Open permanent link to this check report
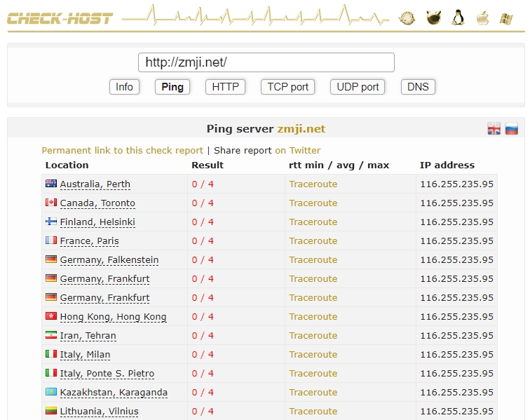Screen dimensions: 530x420 click(x=122, y=150)
